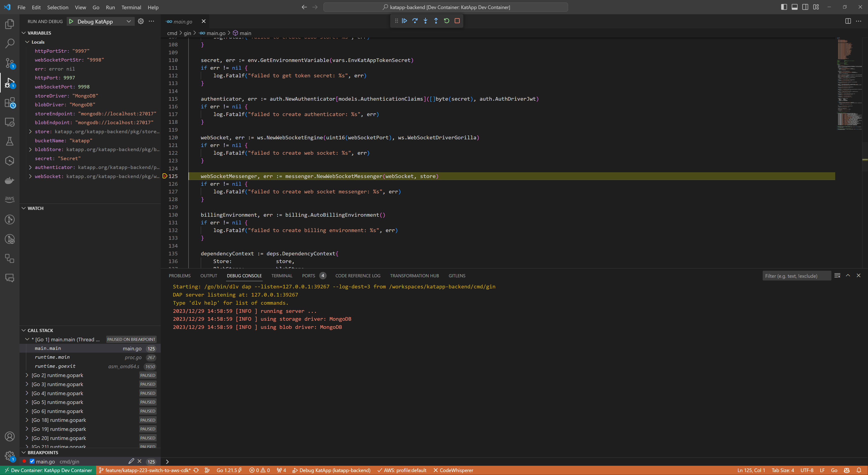Screen dimensions: 868x475
Task: Restart the debug session
Action: click(x=446, y=21)
